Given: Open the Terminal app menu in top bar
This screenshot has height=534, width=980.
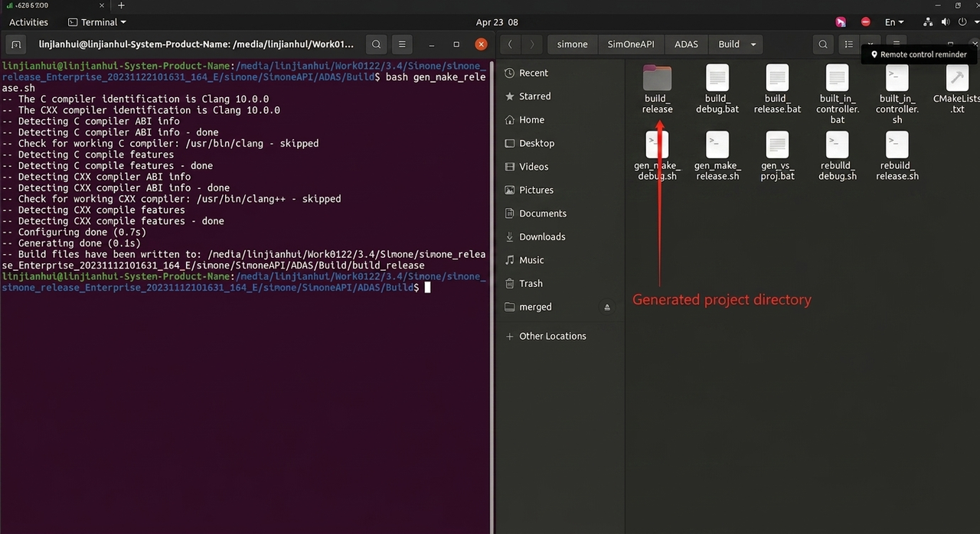Looking at the screenshot, I should click(x=97, y=22).
